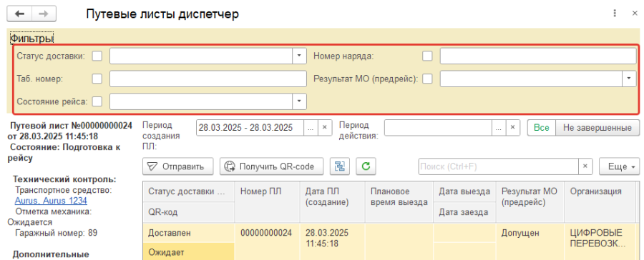Open the three-dot window options menu
Viewport: 644px width, 260px height.
(615, 14)
